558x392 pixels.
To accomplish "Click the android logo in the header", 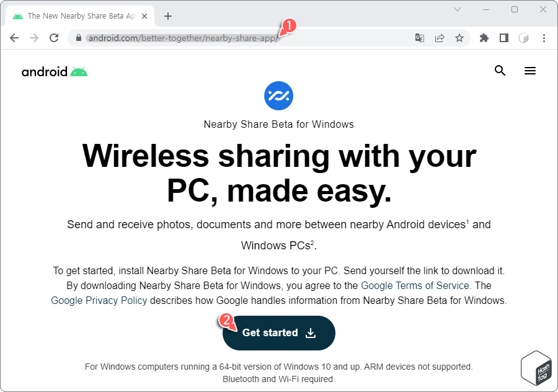I will pos(54,71).
